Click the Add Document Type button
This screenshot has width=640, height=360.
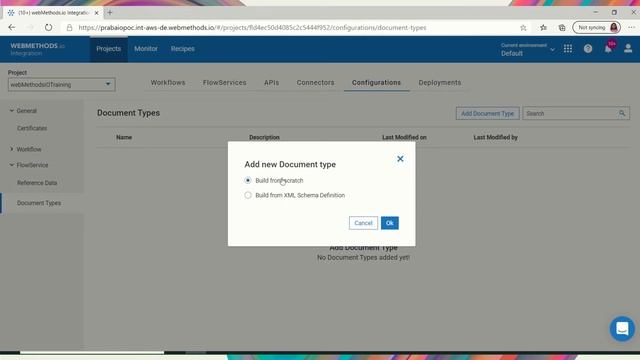pos(487,113)
